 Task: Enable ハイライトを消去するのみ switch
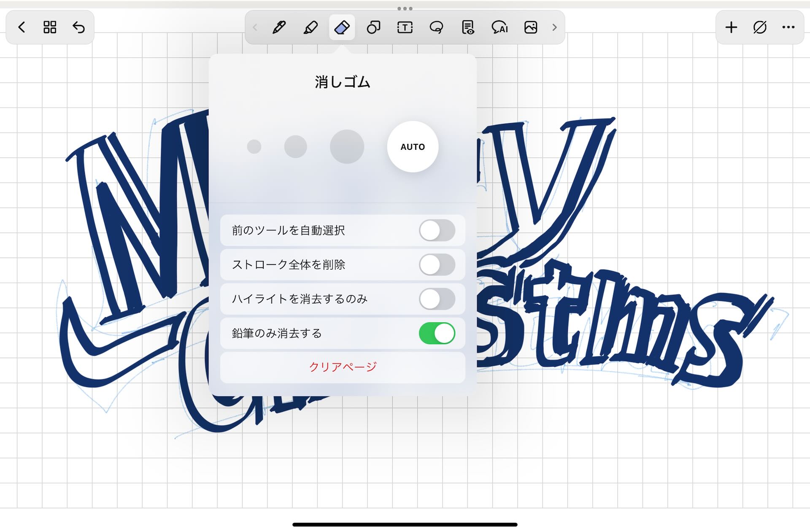437,299
